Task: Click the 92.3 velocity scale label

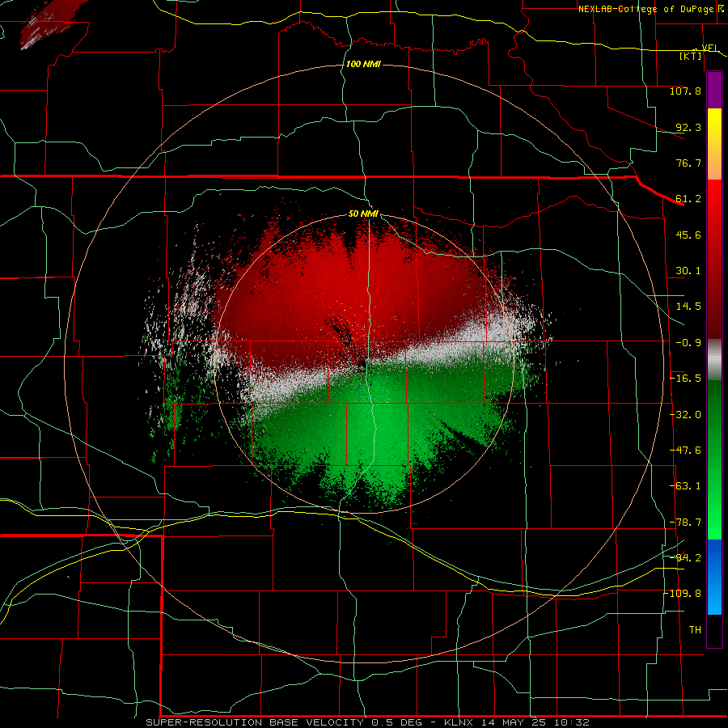Action: [688, 127]
